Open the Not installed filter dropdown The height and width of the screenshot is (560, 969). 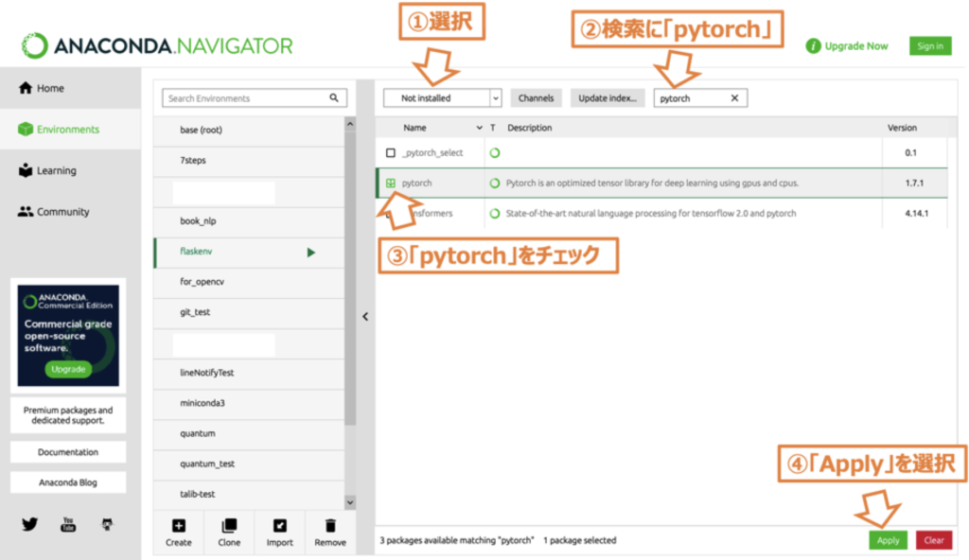(443, 97)
